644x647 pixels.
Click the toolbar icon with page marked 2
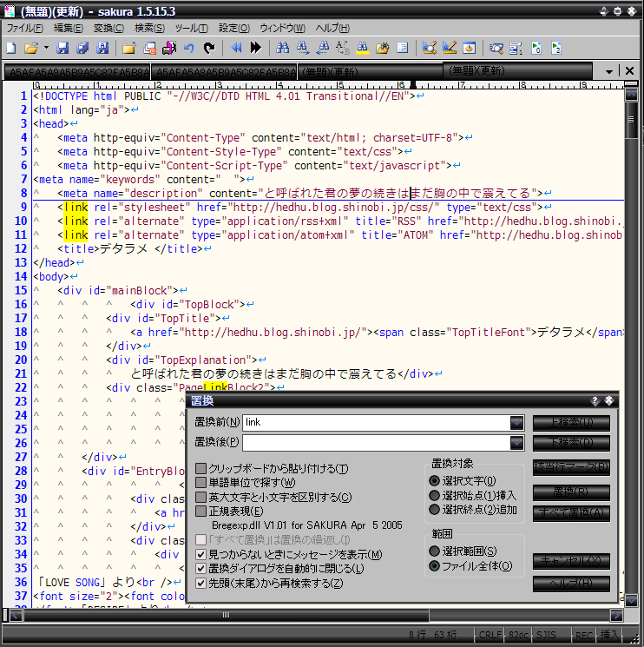(x=555, y=49)
